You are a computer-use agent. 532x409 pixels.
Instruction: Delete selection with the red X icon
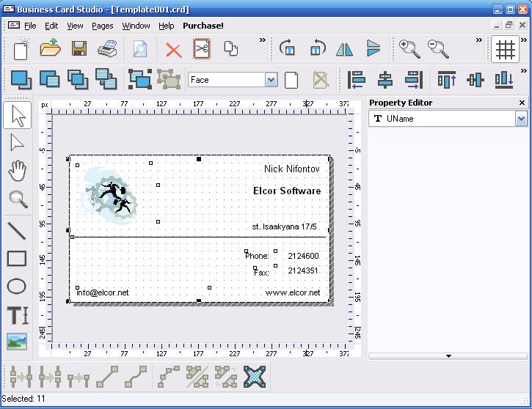pyautogui.click(x=173, y=50)
